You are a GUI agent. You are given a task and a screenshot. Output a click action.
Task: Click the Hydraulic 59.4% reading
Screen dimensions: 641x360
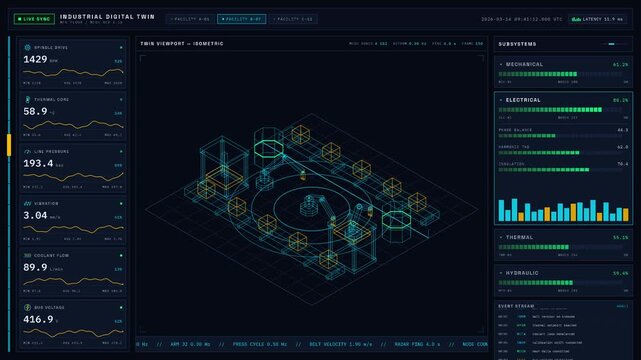pyautogui.click(x=621, y=273)
